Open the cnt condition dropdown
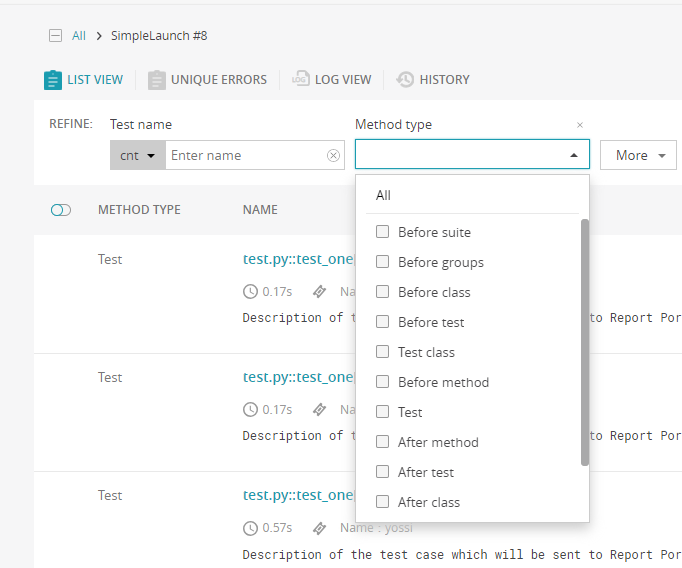Viewport: 682px width, 568px height. [137, 155]
